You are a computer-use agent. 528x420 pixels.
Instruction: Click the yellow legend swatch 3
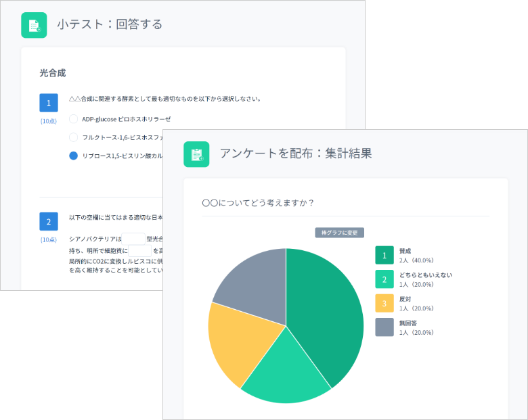pyautogui.click(x=384, y=303)
